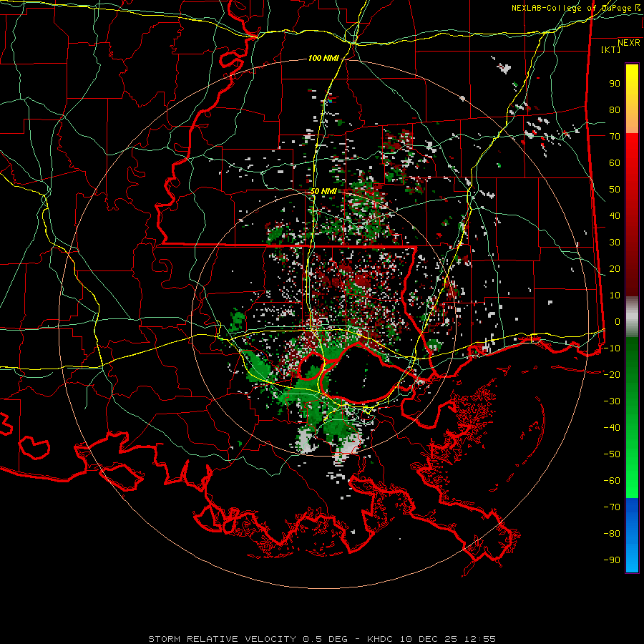Click the -80 knot scale label

[x=612, y=534]
